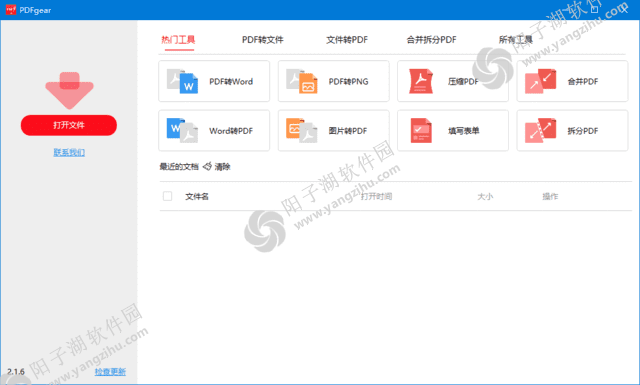Click the 大小 column header
640x385 pixels.
(485, 196)
